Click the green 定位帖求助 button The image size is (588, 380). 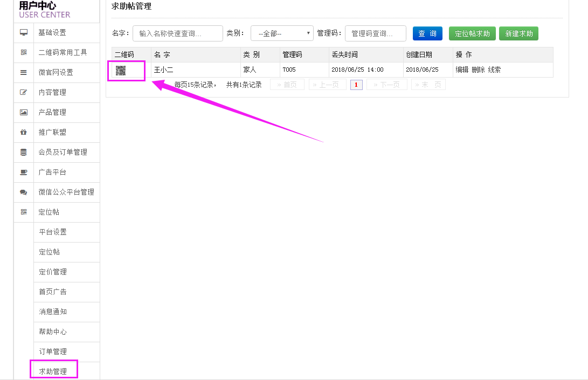[472, 33]
